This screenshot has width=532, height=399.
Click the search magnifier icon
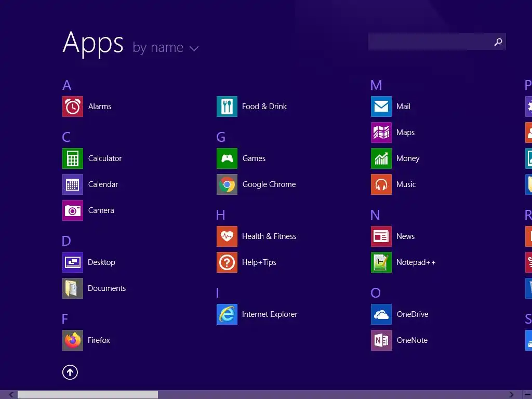tap(498, 42)
